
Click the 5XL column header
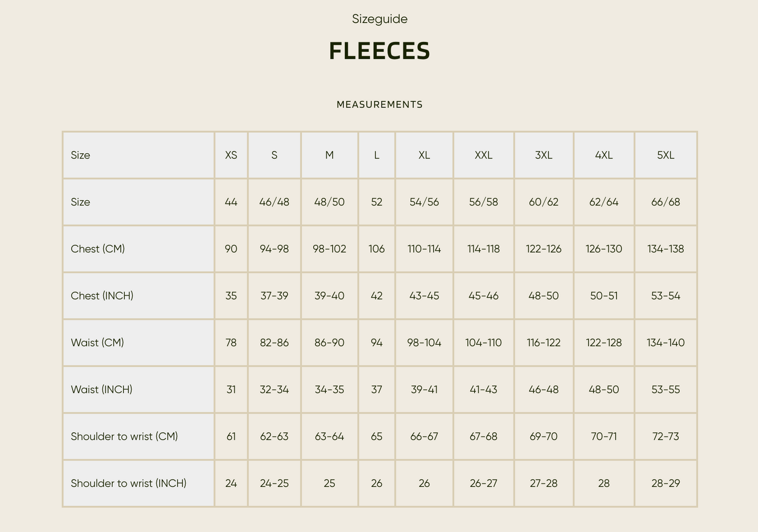pyautogui.click(x=665, y=155)
